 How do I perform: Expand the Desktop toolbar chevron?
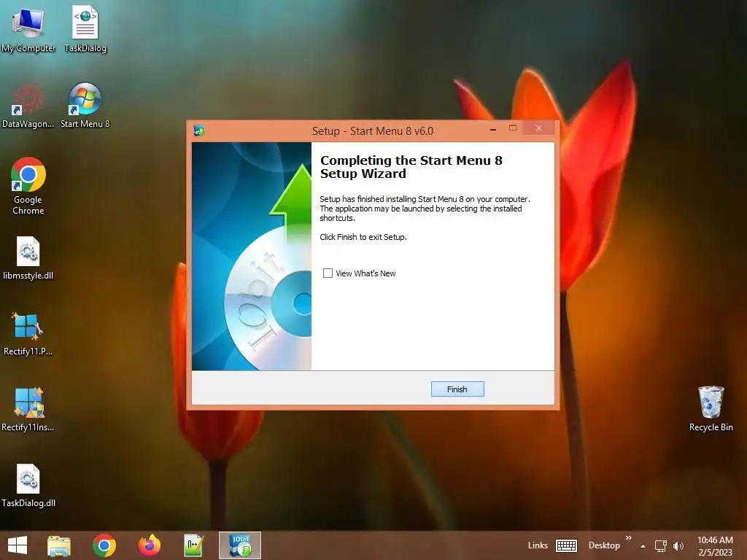[628, 538]
